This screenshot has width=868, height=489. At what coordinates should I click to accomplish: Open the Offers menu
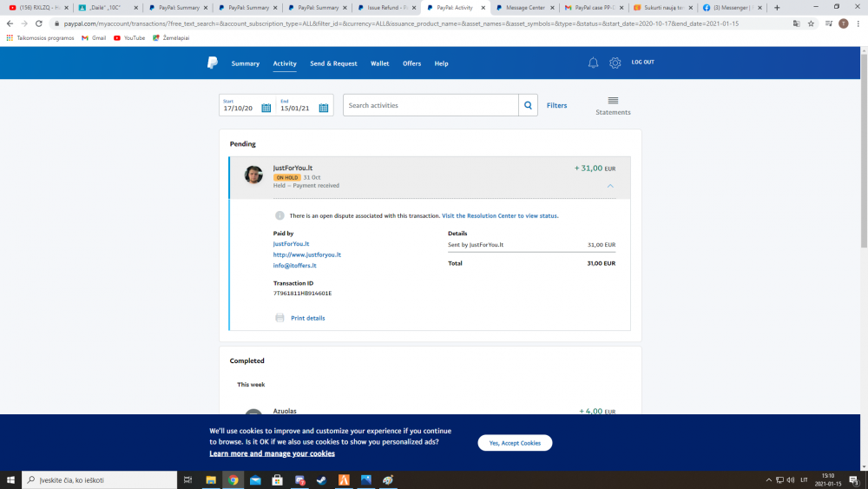click(x=411, y=63)
